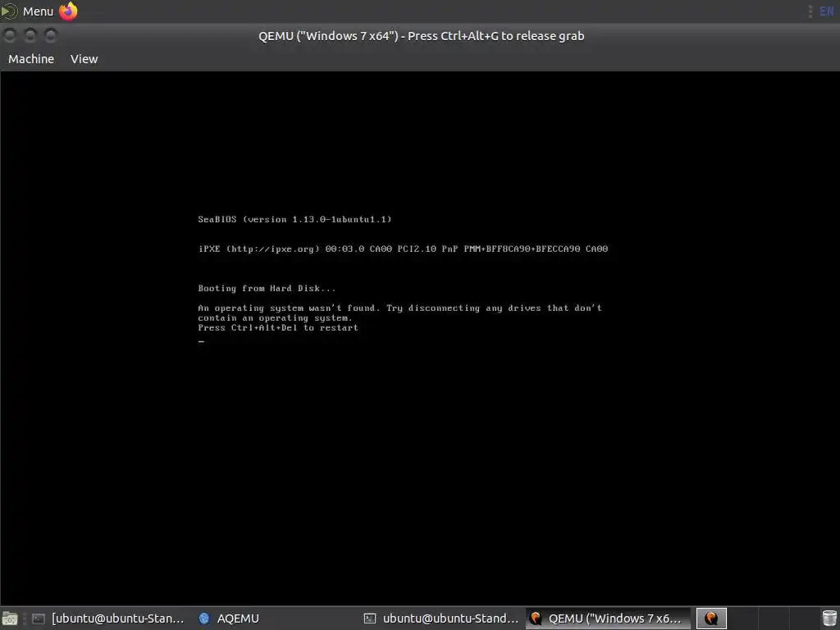Click the QEMU window close button
The height and width of the screenshot is (630, 840).
click(10, 35)
